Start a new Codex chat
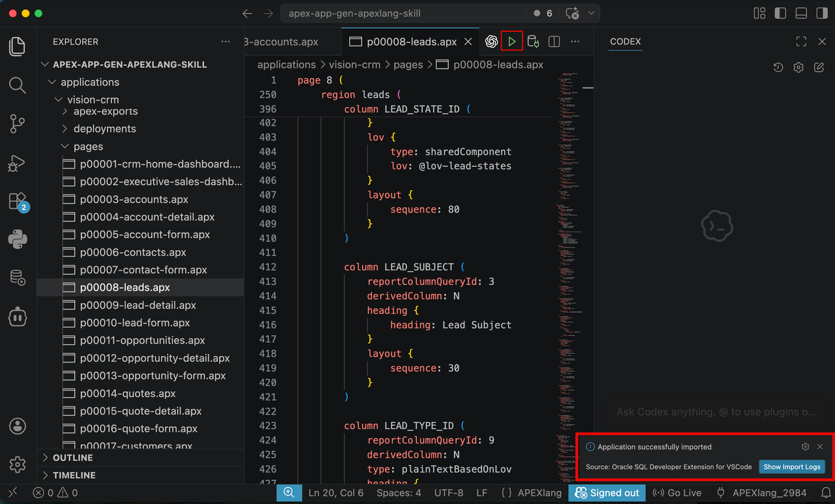 pos(819,67)
